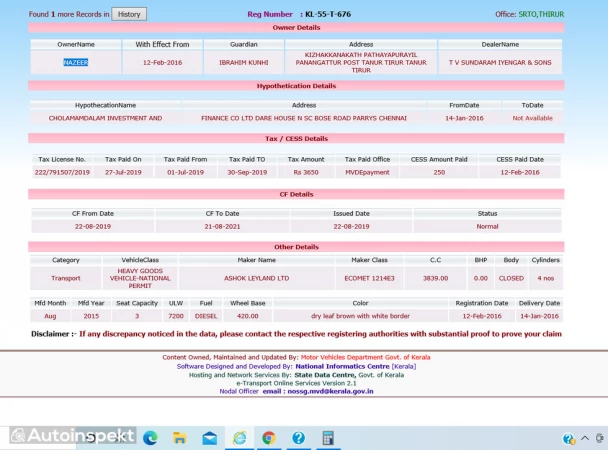Click the nossg.mvd@kerala.gov.in email link
The image size is (608, 450).
pyautogui.click(x=330, y=391)
